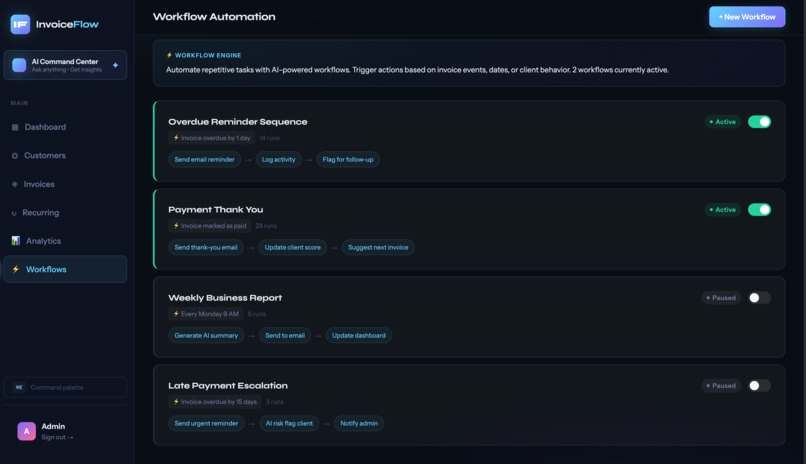Screen dimensions: 806x464
Task: Click the Invoice overdue by 15 days trigger
Action: [x=215, y=401]
